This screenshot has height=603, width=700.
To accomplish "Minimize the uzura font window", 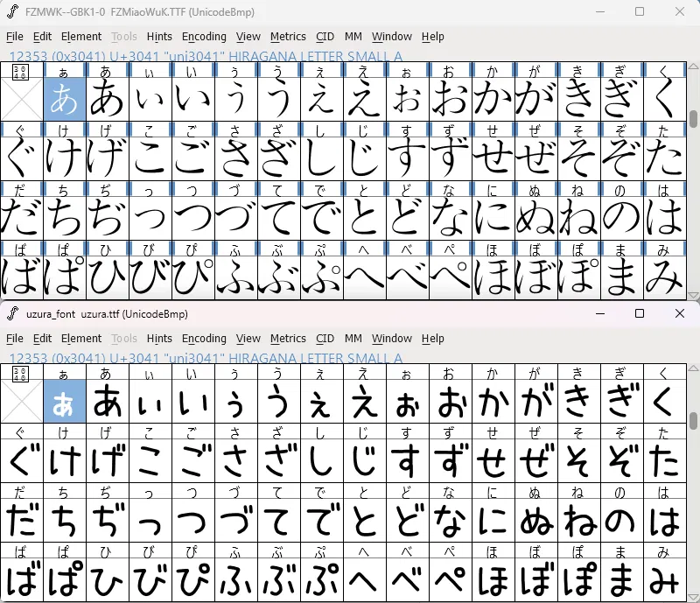I will tap(599, 313).
